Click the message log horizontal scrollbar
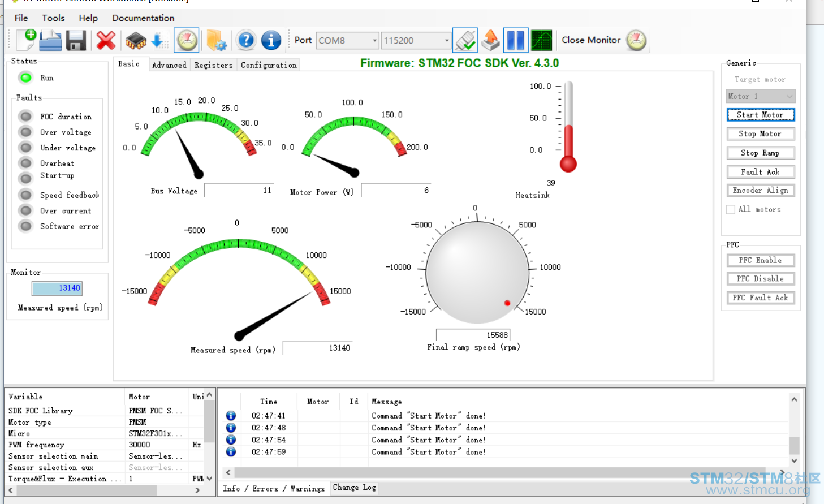 [506, 472]
